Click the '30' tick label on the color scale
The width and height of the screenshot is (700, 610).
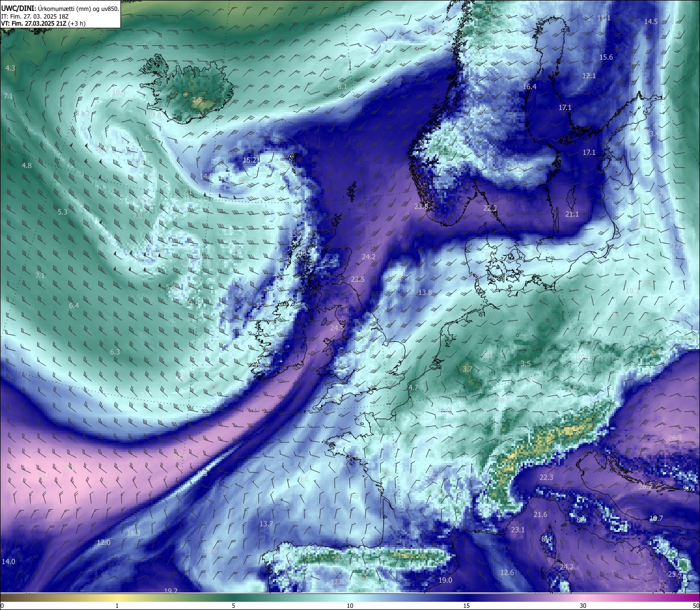click(x=583, y=606)
